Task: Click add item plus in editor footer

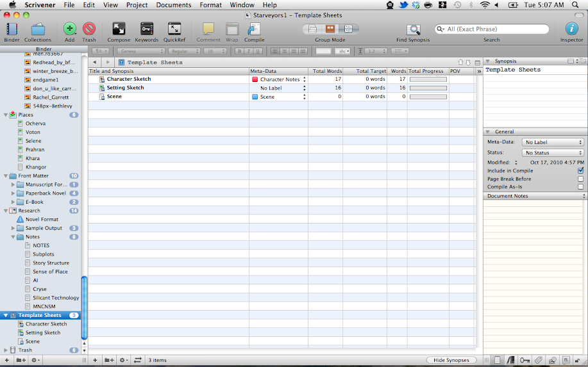Action: [x=96, y=360]
